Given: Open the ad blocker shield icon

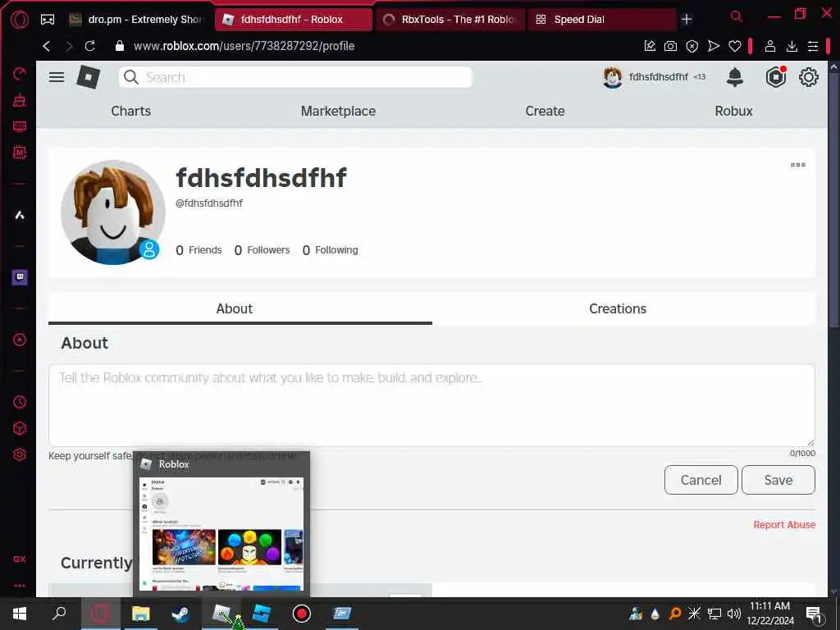Looking at the screenshot, I should click(x=692, y=46).
